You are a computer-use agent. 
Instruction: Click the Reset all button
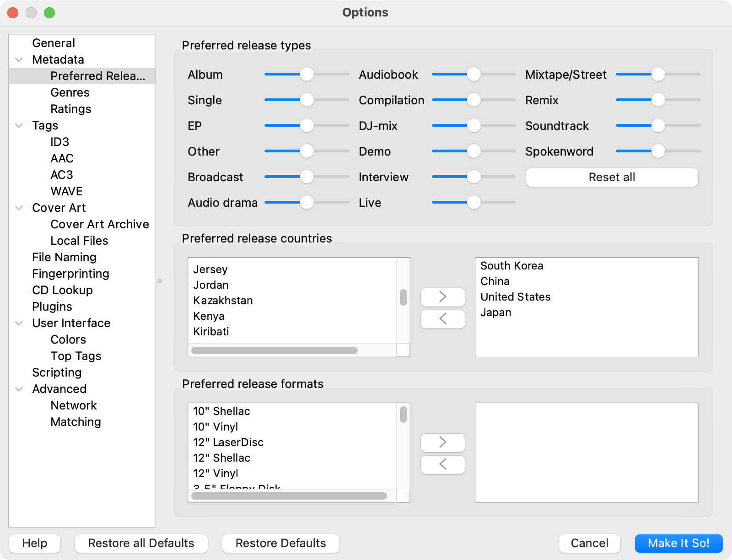[x=612, y=178]
